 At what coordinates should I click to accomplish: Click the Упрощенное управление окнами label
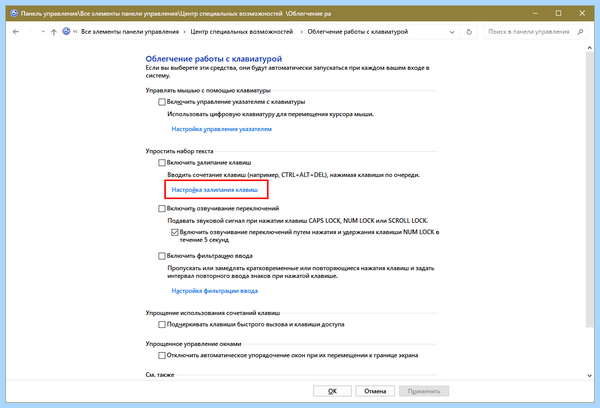pos(193,344)
